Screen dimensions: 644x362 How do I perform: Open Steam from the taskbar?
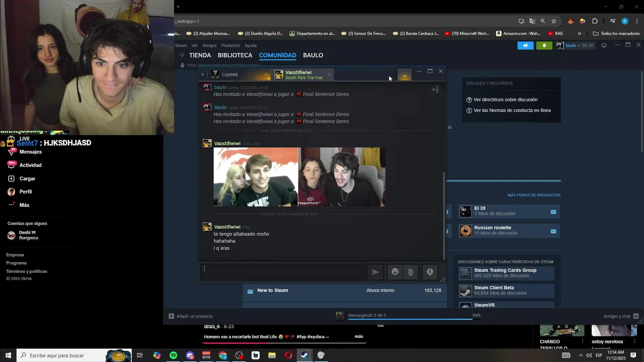click(x=304, y=355)
